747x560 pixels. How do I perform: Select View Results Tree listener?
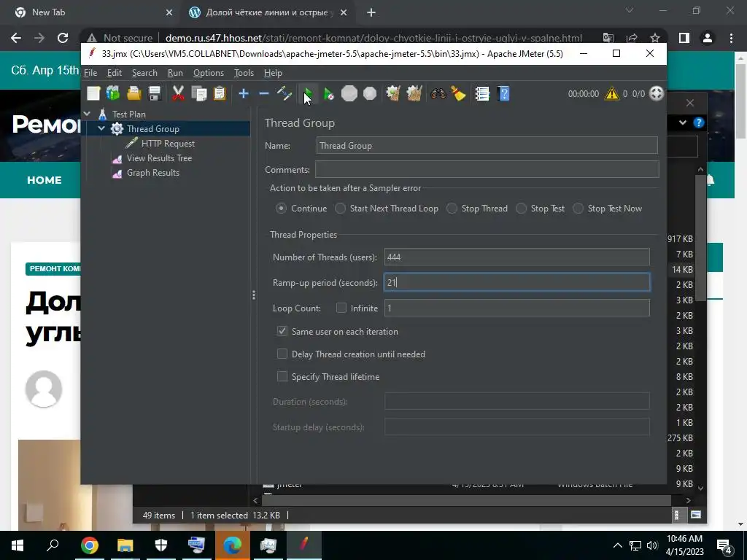pos(159,158)
